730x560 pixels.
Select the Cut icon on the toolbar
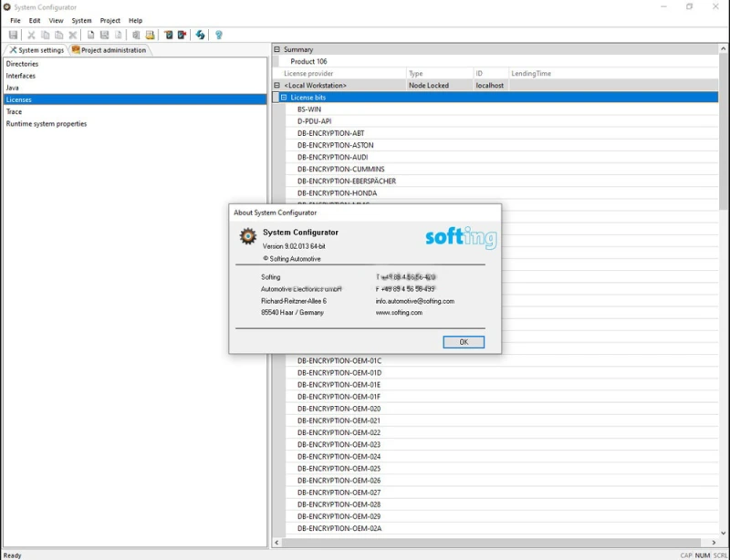(x=31, y=35)
